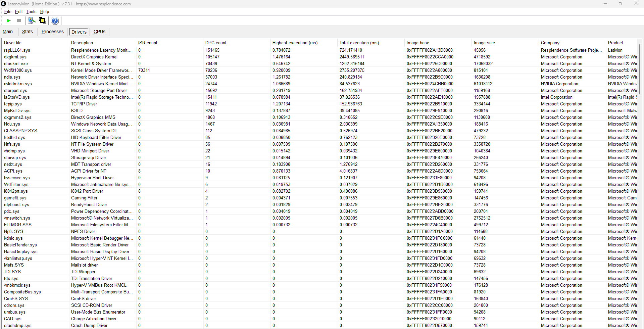This screenshot has height=329, width=644.
Task: Open the Edit menu
Action: point(19,11)
